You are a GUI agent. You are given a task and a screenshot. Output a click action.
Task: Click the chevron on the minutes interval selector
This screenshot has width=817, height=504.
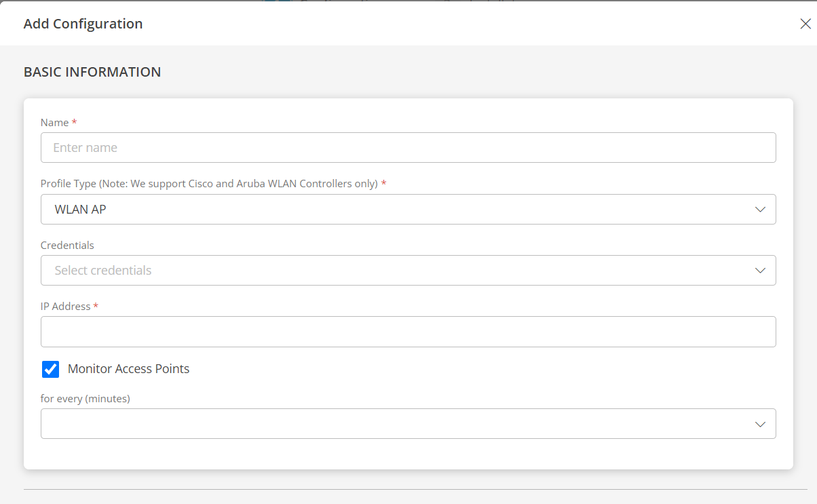click(759, 423)
